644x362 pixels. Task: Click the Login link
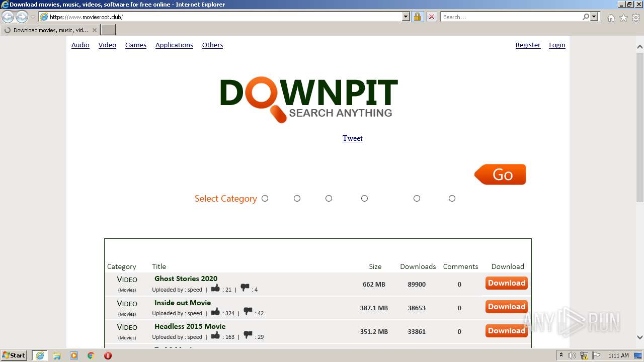(557, 45)
